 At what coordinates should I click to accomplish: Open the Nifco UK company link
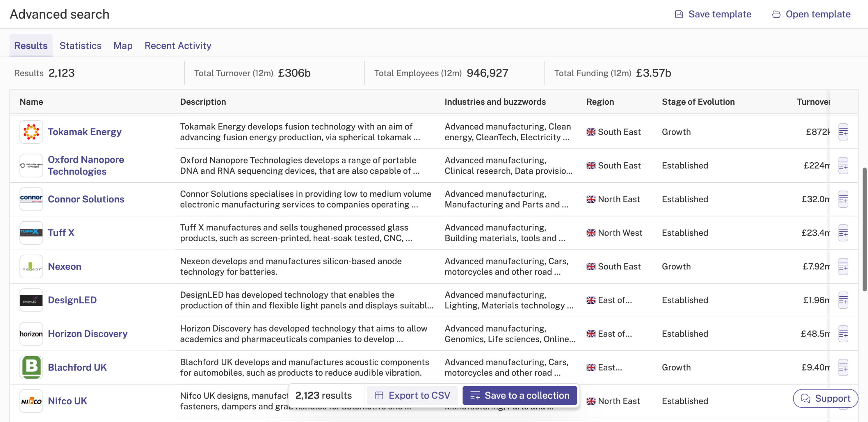point(67,401)
